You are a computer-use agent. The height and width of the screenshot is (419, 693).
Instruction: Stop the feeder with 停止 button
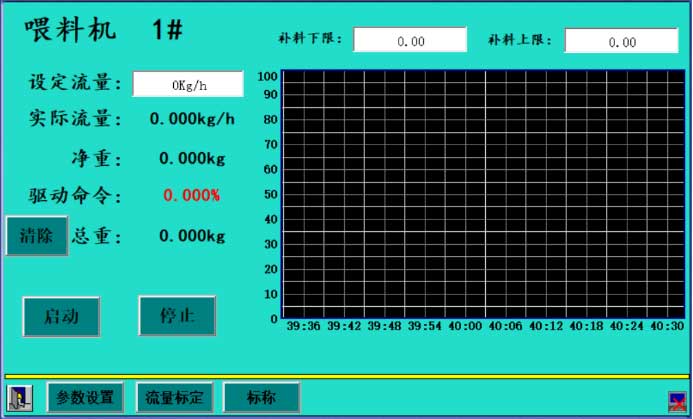coord(177,316)
